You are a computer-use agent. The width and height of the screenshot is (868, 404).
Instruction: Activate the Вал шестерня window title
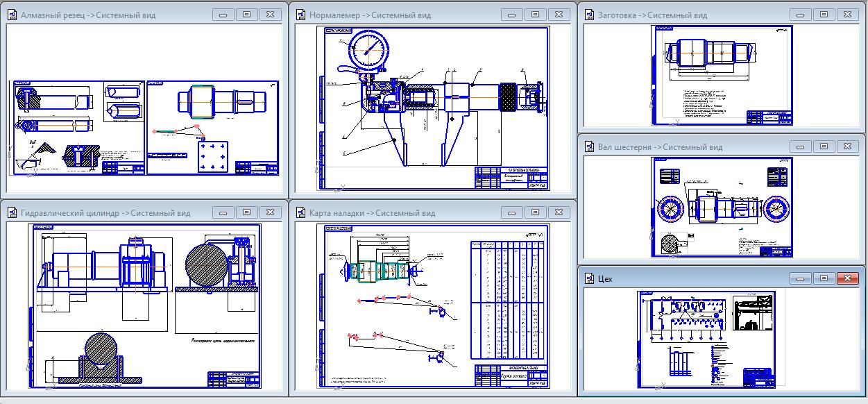click(x=660, y=147)
